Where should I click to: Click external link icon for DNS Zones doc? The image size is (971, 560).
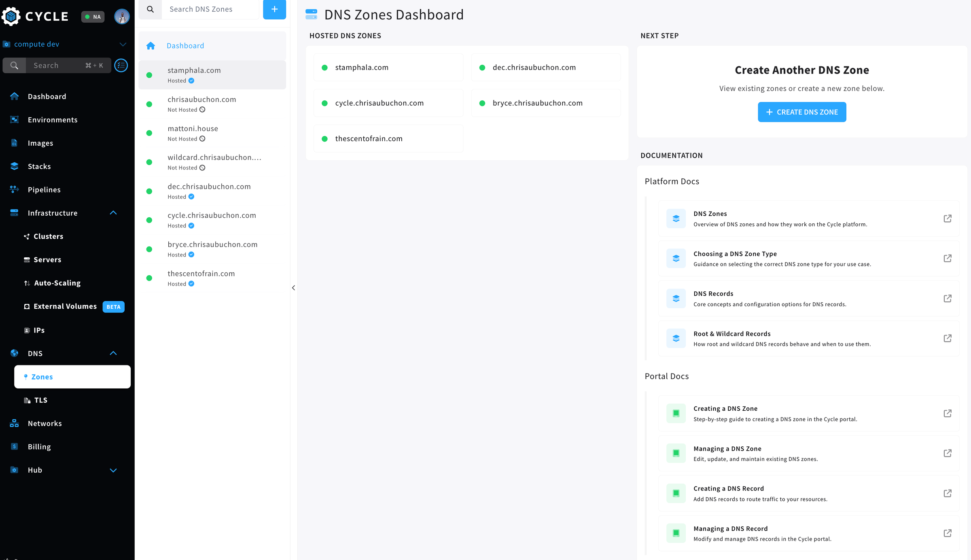tap(947, 218)
